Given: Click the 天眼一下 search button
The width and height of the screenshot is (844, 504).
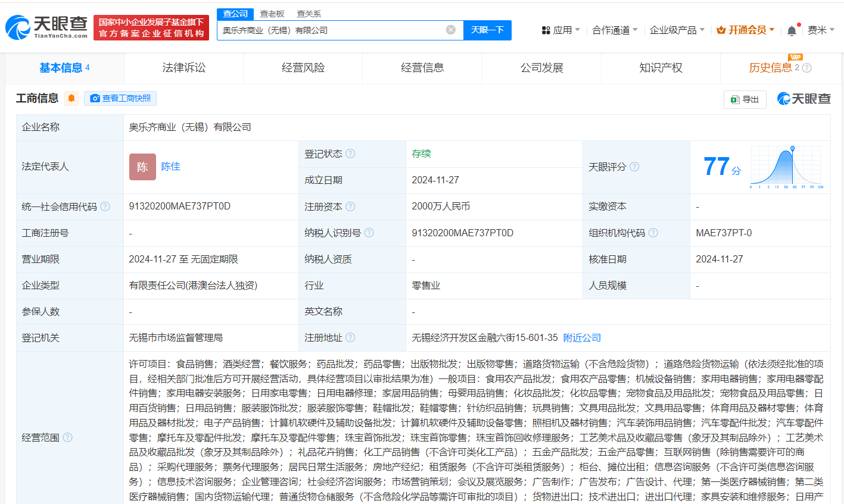Looking at the screenshot, I should pos(487,30).
